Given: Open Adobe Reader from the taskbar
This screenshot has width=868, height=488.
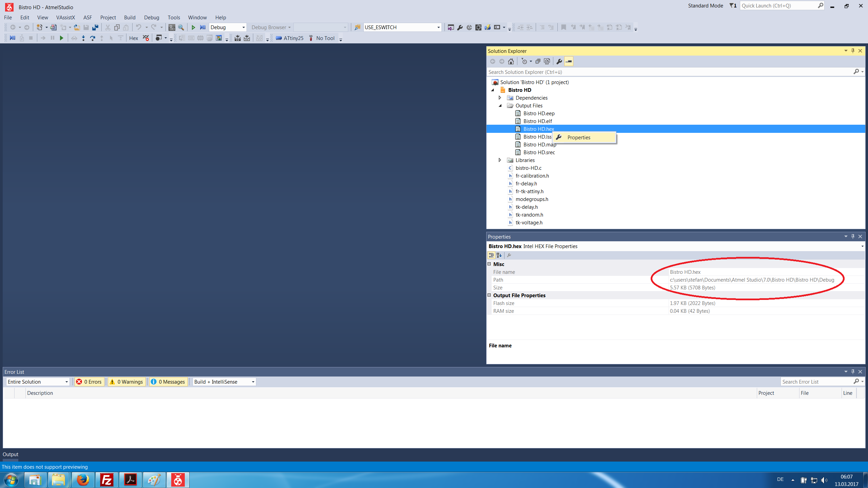Looking at the screenshot, I should tap(130, 480).
